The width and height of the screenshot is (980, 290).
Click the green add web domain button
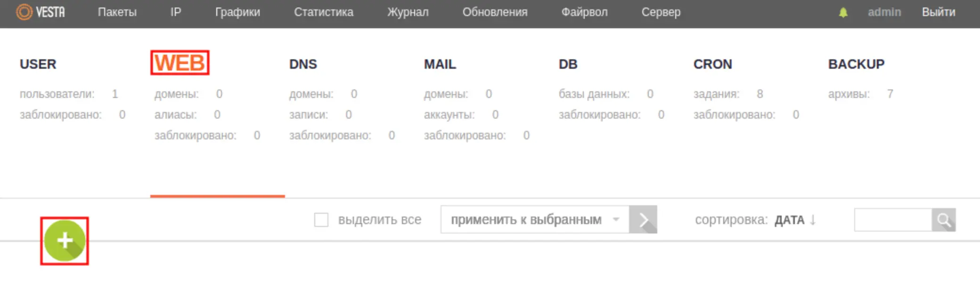(65, 241)
